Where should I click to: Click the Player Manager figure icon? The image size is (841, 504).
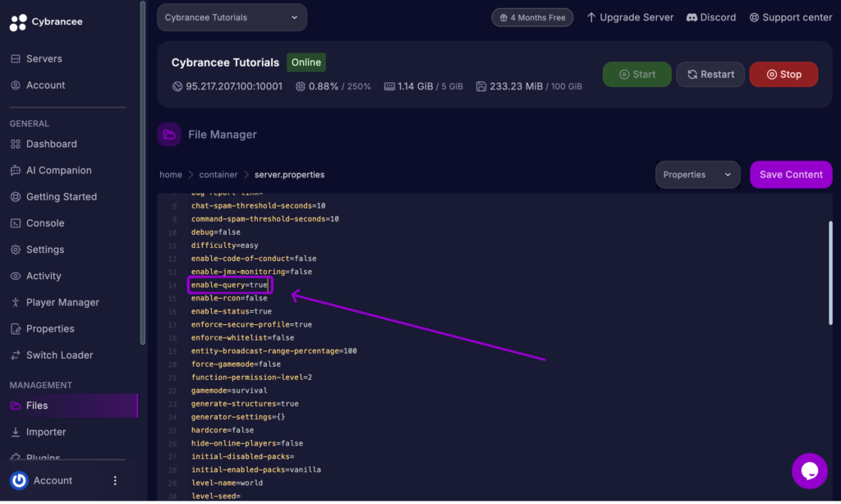click(16, 302)
